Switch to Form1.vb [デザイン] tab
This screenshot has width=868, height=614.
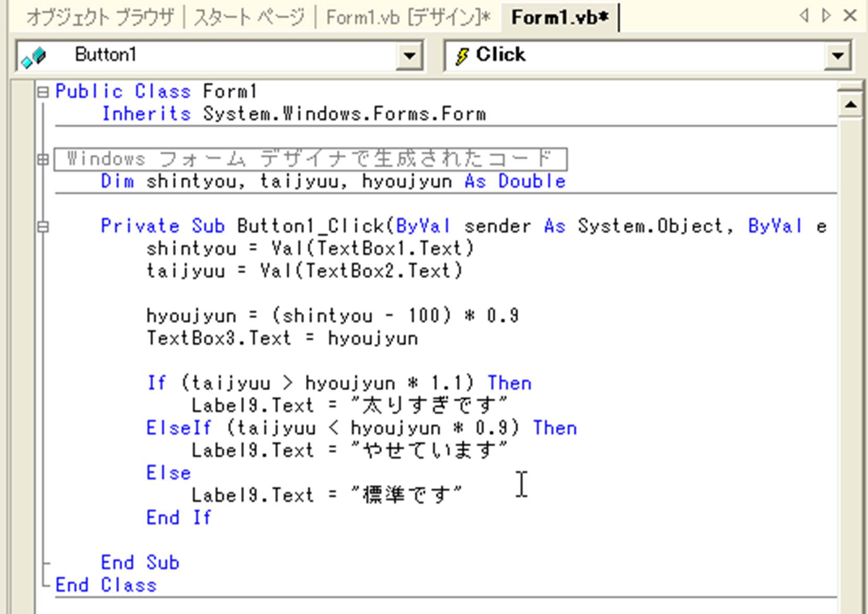click(x=408, y=18)
